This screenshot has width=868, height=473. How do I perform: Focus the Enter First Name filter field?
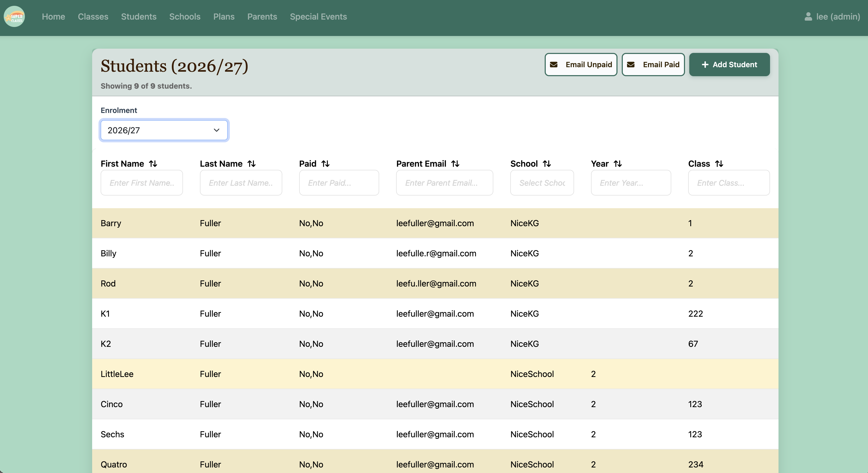[x=141, y=183]
